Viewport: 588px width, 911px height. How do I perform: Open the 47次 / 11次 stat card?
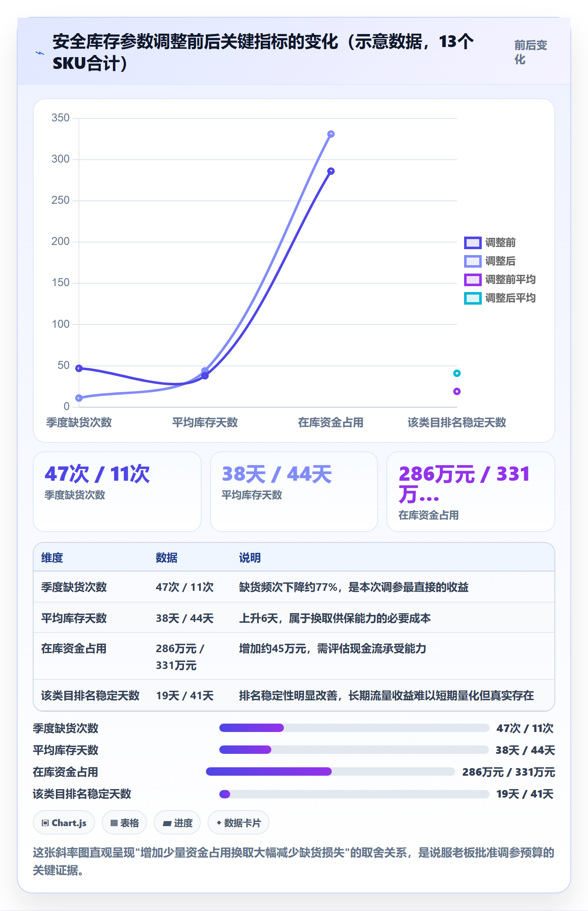117,492
